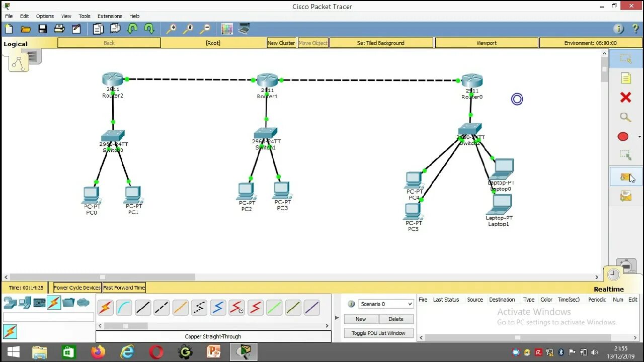Pick the Copper Cross-Over dashed cable icon
The width and height of the screenshot is (644, 362).
click(x=162, y=307)
